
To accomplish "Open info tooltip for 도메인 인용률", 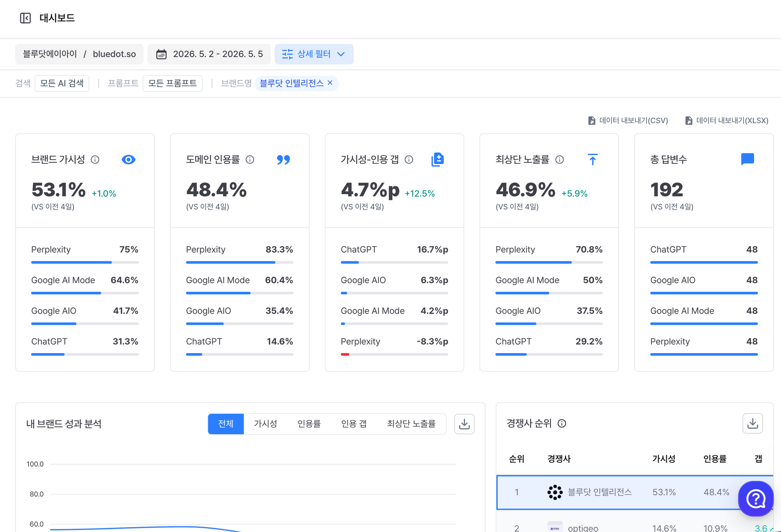I will click(250, 159).
